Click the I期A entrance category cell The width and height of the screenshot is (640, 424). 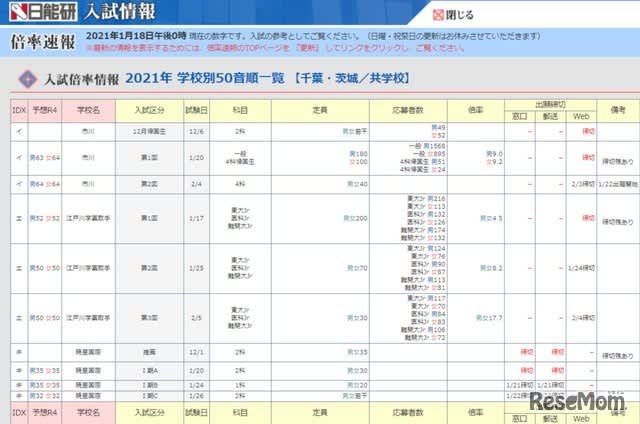tap(149, 371)
